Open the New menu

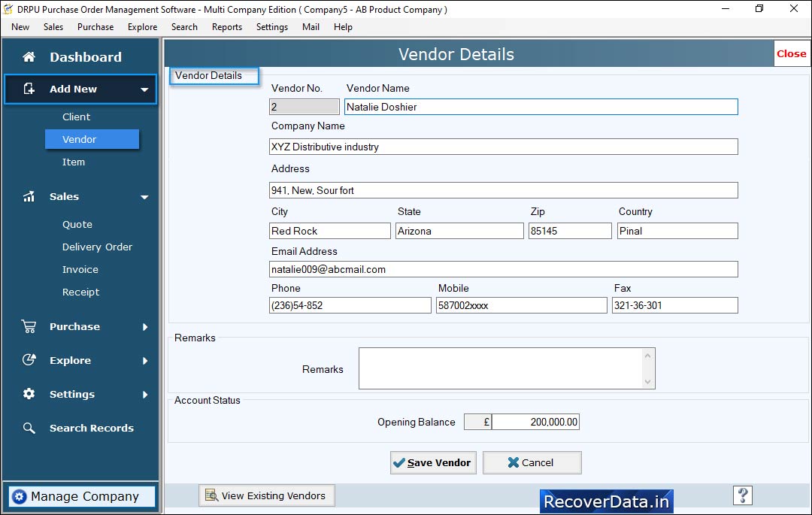(20, 27)
